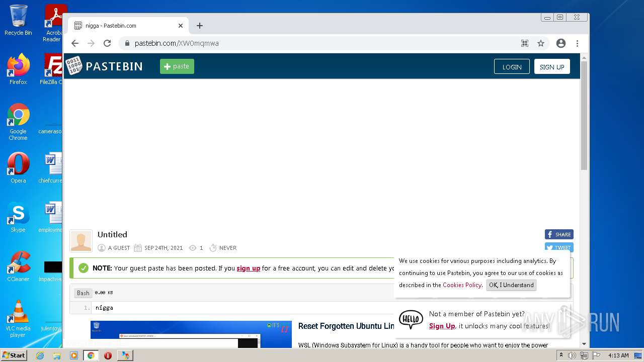Accept cookies with OK, I Understand
This screenshot has height=362, width=644.
coord(511,285)
